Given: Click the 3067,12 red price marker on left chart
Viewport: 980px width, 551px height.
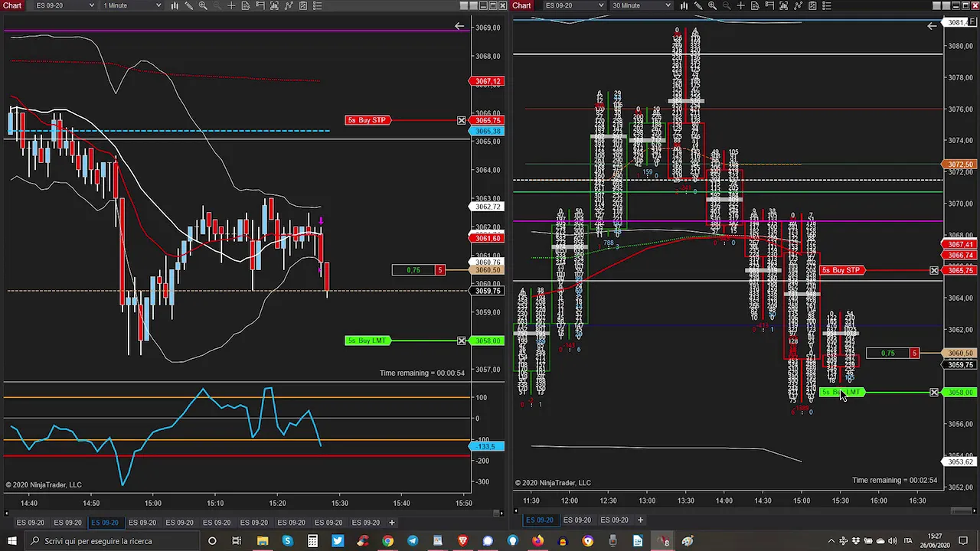Looking at the screenshot, I should [x=487, y=81].
